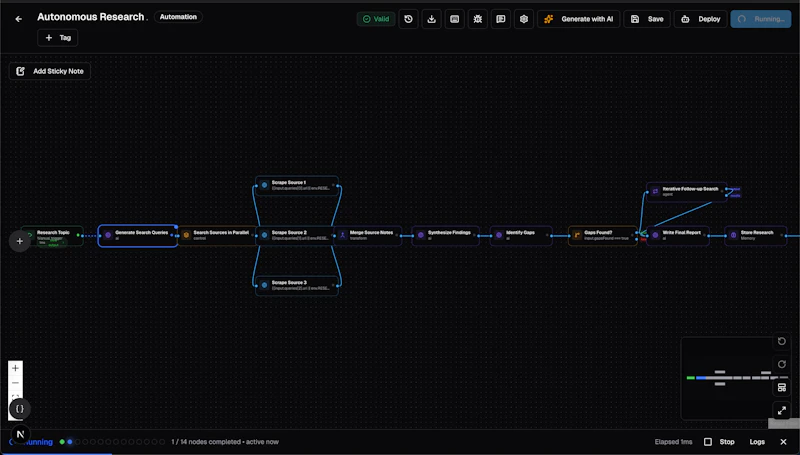Click the Iterative Follow-up Search label

690,189
